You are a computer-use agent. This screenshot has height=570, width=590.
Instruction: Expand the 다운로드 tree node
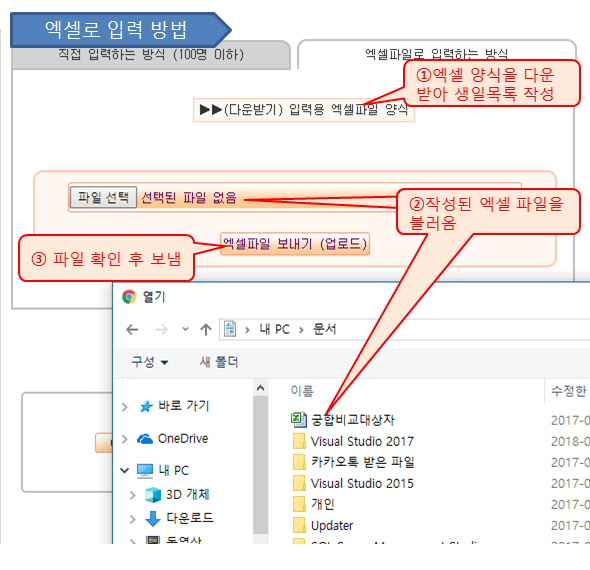point(132,519)
